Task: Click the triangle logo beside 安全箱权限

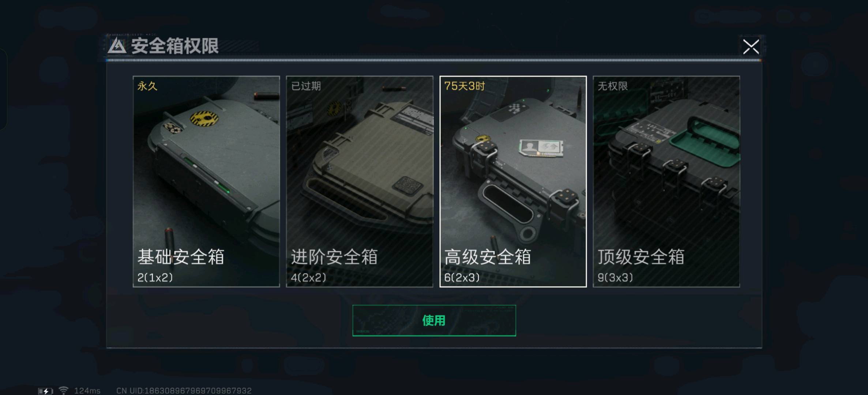Action: point(117,46)
